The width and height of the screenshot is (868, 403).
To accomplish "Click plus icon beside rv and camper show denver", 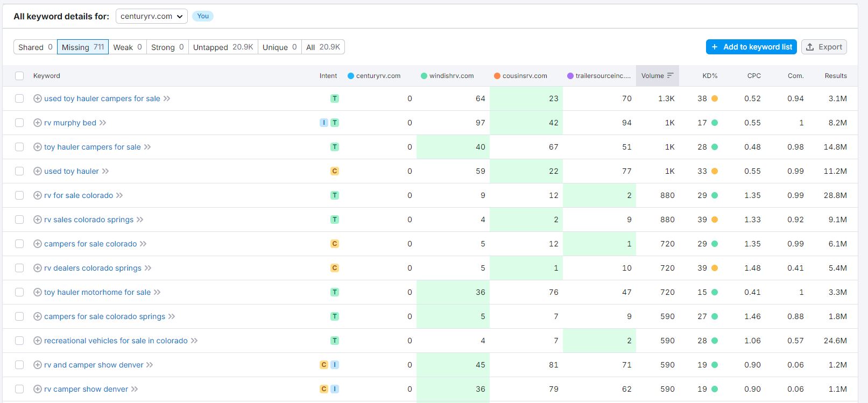I will point(38,365).
